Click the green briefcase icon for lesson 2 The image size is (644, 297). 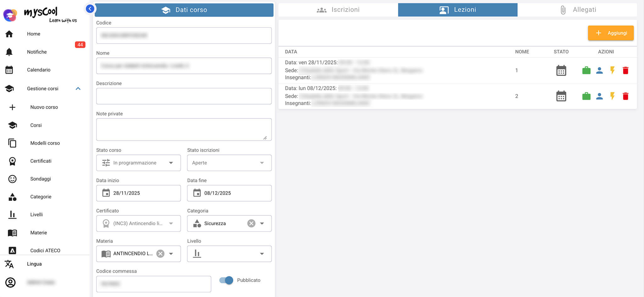click(586, 96)
